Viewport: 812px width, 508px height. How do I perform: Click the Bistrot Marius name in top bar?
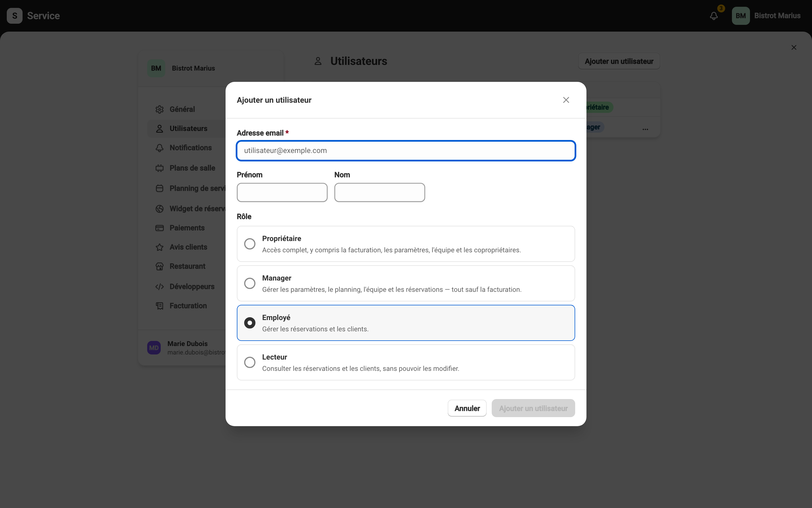tap(777, 16)
